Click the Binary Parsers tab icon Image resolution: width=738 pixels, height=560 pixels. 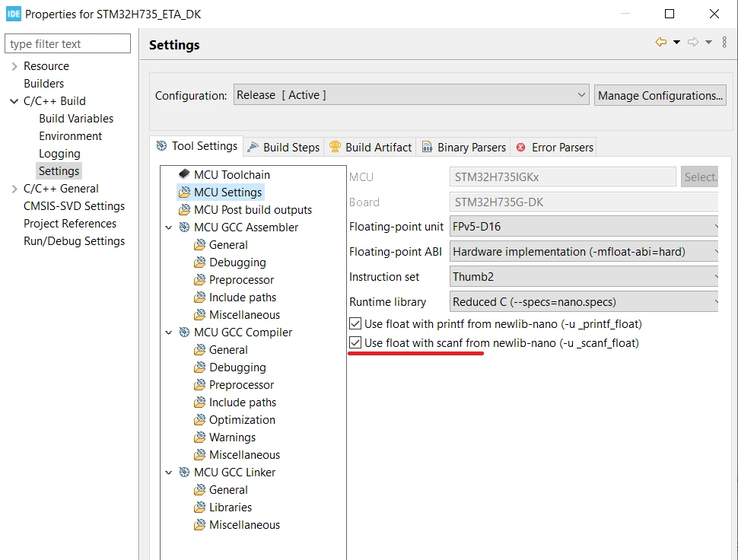click(x=427, y=147)
